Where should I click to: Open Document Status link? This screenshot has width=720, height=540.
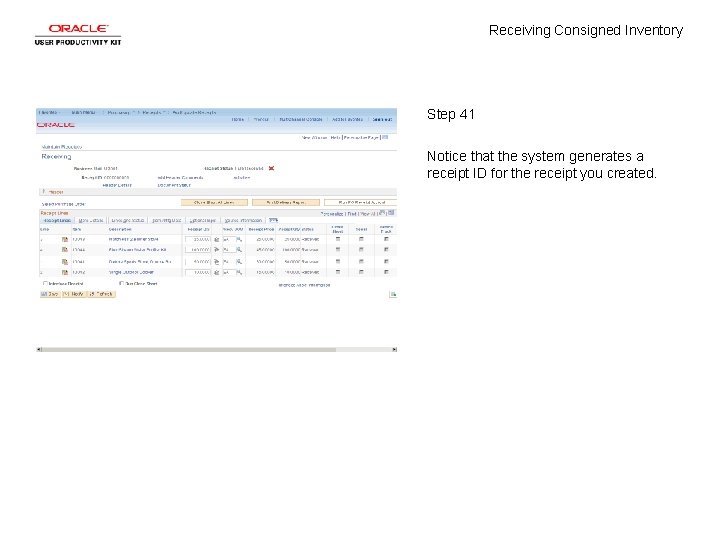point(174,185)
